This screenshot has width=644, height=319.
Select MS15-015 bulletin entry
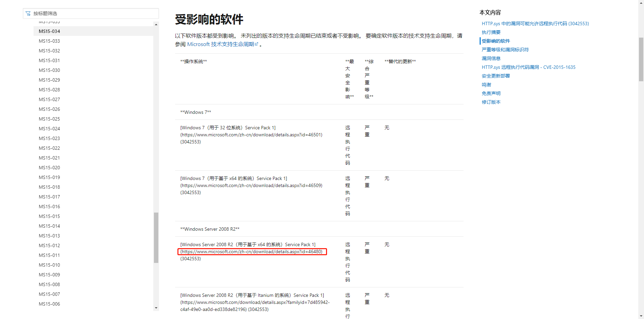click(49, 216)
